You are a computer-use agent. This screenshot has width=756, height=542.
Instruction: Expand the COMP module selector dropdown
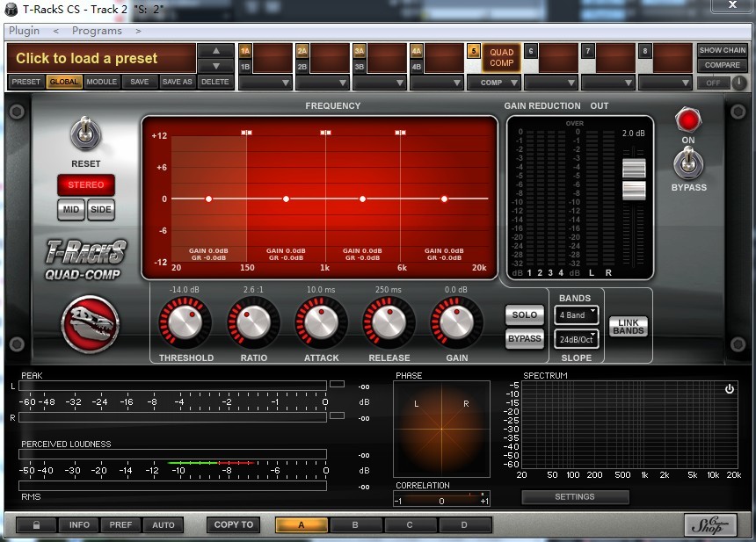click(494, 83)
